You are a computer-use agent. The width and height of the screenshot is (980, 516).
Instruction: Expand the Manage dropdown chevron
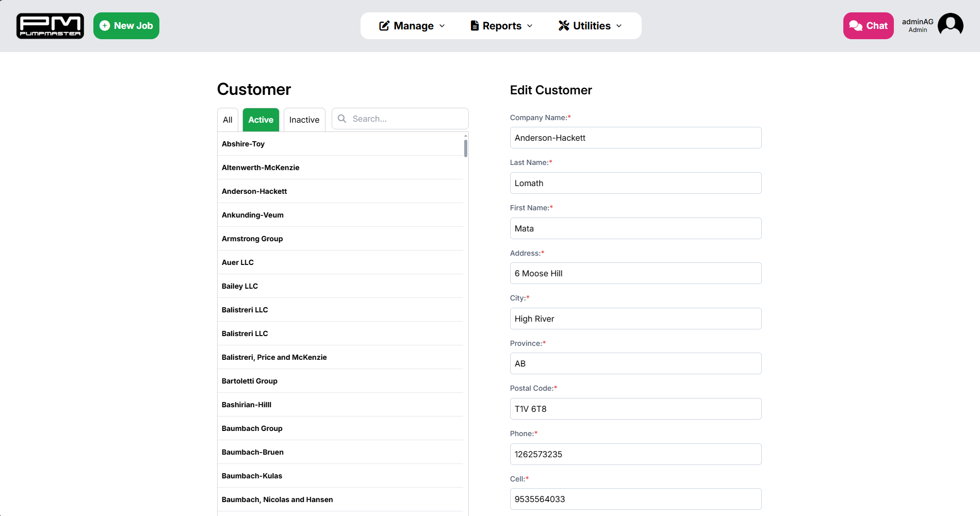pyautogui.click(x=442, y=26)
